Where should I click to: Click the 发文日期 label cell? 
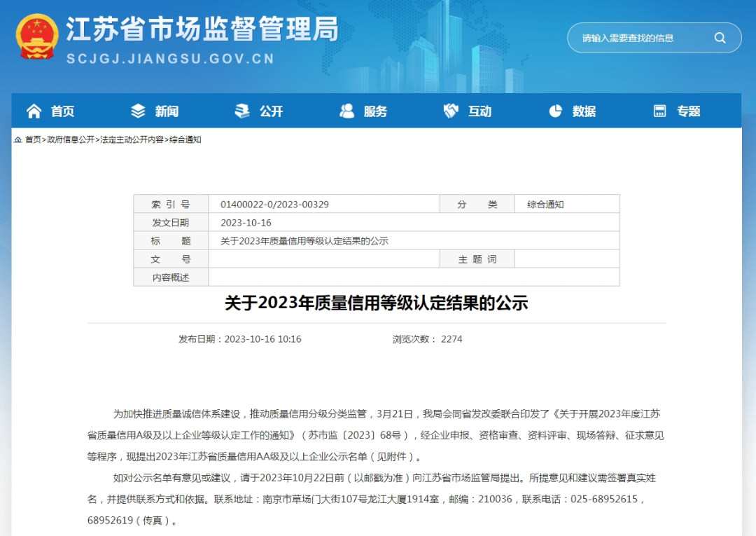pyautogui.click(x=171, y=222)
